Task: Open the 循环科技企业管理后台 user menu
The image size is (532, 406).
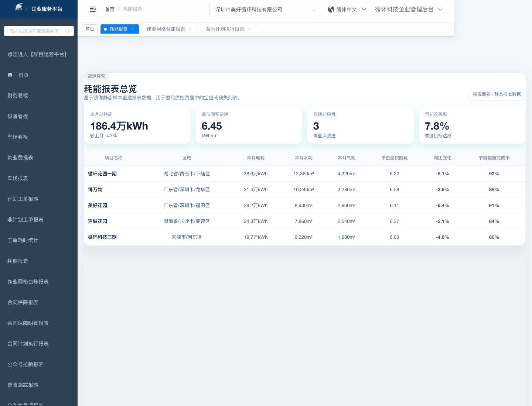Action: (408, 10)
